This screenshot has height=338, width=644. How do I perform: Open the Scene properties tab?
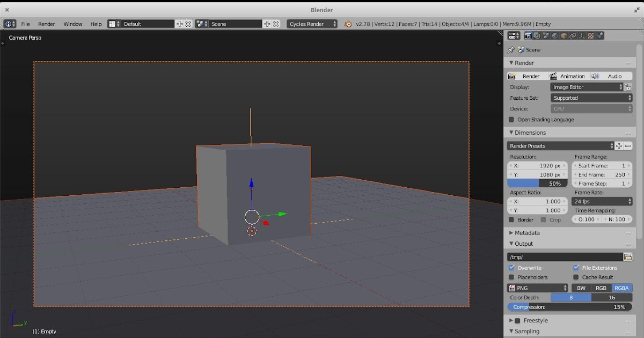click(x=546, y=35)
